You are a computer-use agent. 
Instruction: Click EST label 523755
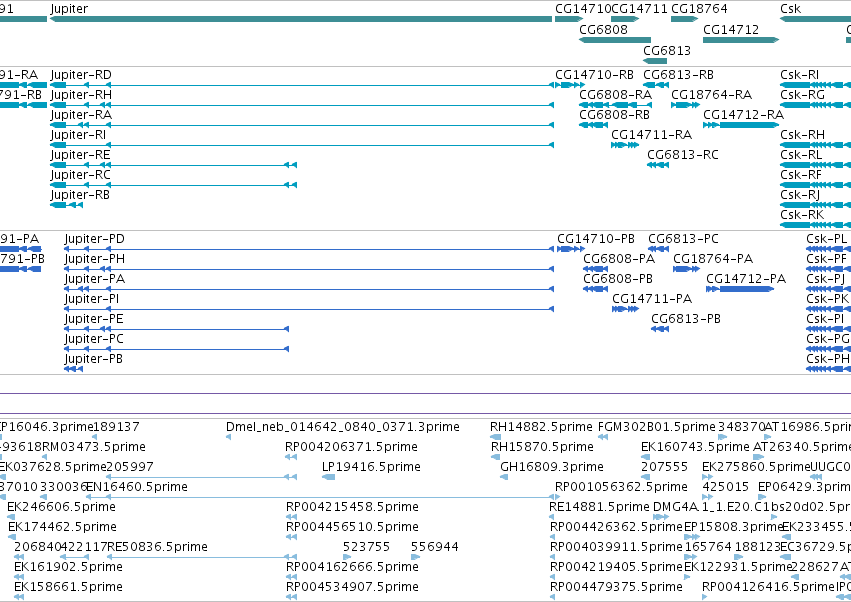tap(366, 547)
